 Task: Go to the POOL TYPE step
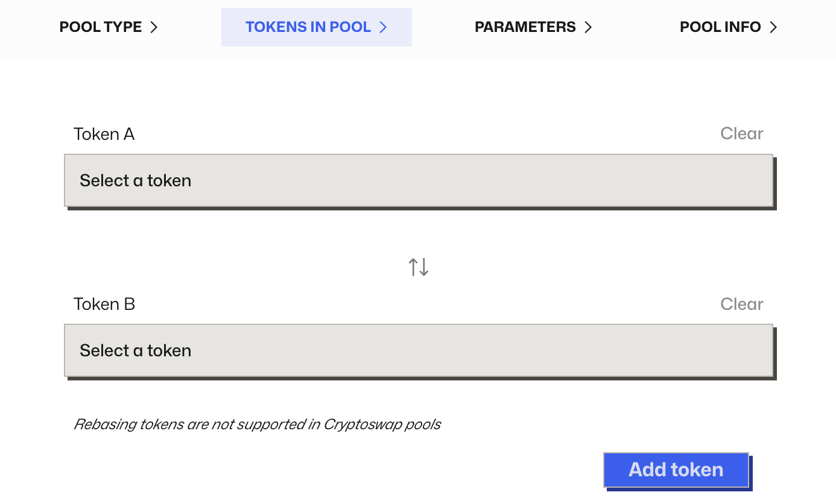[x=101, y=27]
